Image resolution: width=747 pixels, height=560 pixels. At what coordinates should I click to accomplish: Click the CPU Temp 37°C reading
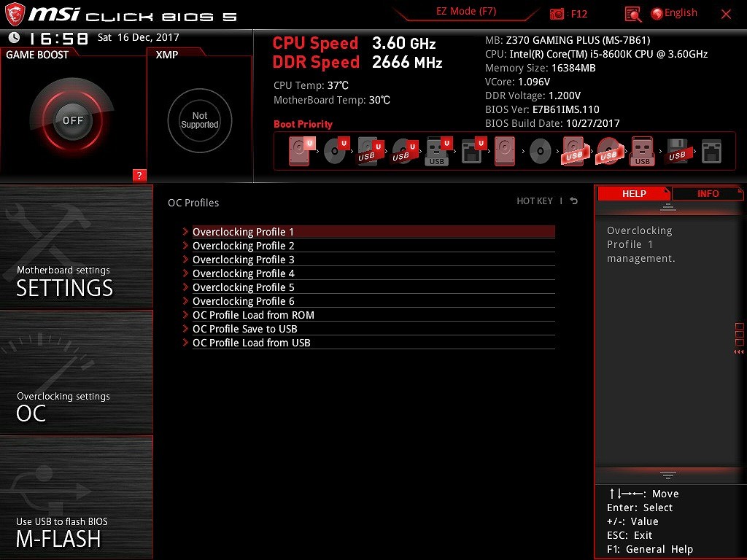click(311, 85)
